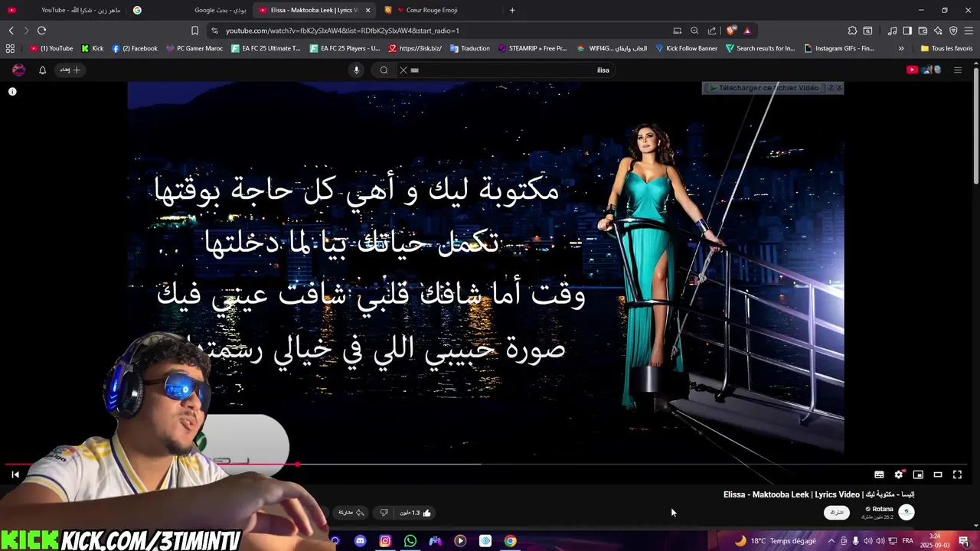Open the YouTube guide hamburger menu
The height and width of the screenshot is (551, 980).
(x=957, y=70)
